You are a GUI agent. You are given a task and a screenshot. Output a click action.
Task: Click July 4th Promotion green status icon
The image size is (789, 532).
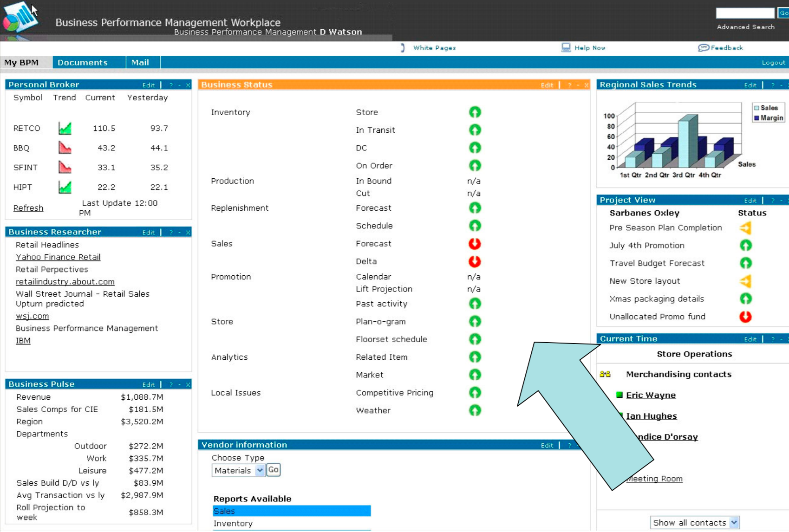click(x=745, y=246)
